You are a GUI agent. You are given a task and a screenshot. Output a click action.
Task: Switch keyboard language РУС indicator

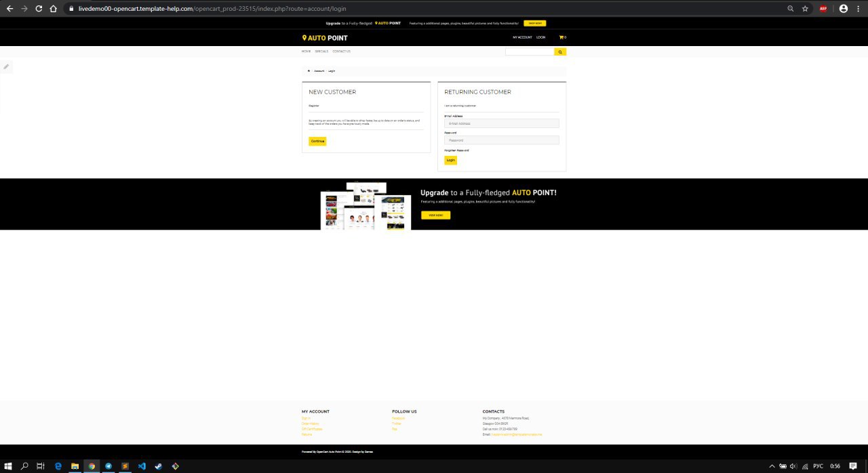coord(818,466)
